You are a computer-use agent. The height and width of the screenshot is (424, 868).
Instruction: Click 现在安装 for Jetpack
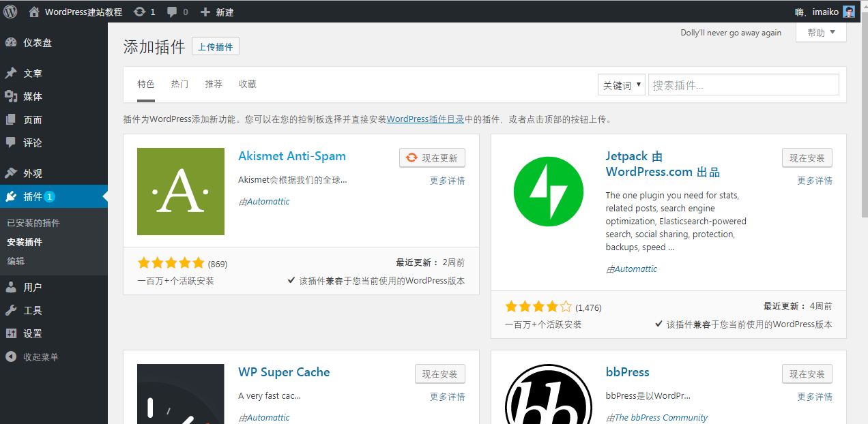click(x=807, y=158)
